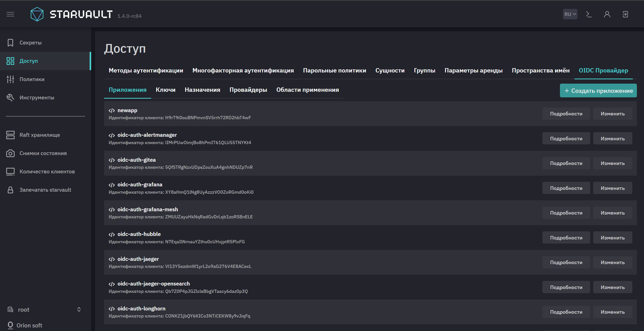This screenshot has width=644, height=331.
Task: Show details for oidc-auth-gitea
Action: click(566, 163)
